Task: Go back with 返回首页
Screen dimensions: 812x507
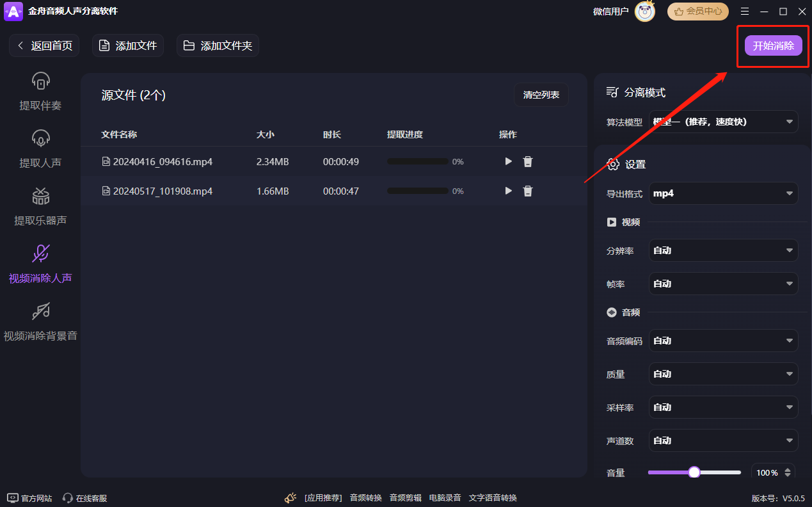Action: point(44,45)
